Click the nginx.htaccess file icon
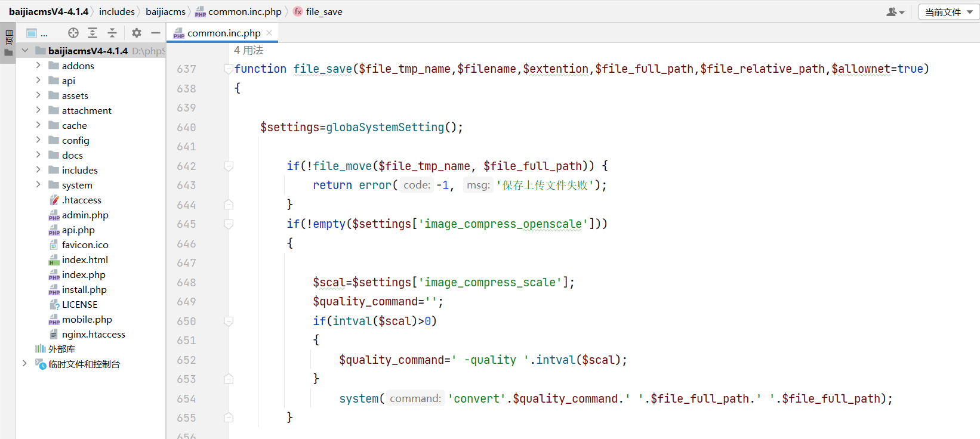Screen dimensions: 980x439 (x=54, y=334)
